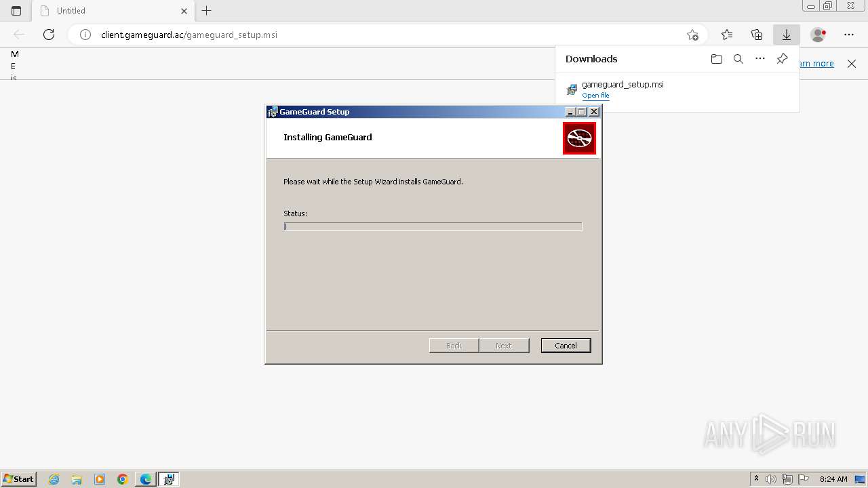Click the gameguard_setup.msi file icon
Viewport: 868px width, 488px height.
(x=572, y=89)
